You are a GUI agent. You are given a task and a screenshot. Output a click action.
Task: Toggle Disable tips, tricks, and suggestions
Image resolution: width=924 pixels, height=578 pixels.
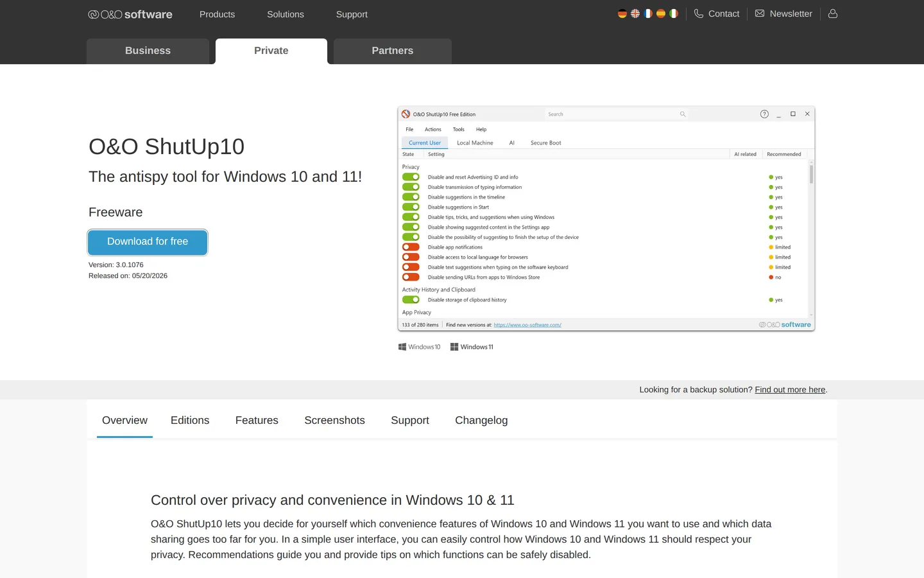(411, 217)
